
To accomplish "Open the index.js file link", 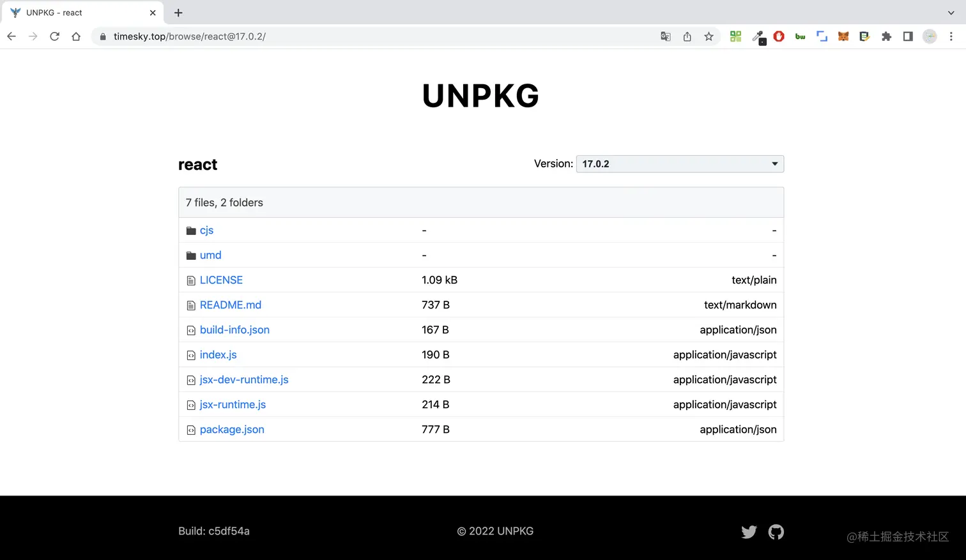I will pos(218,355).
